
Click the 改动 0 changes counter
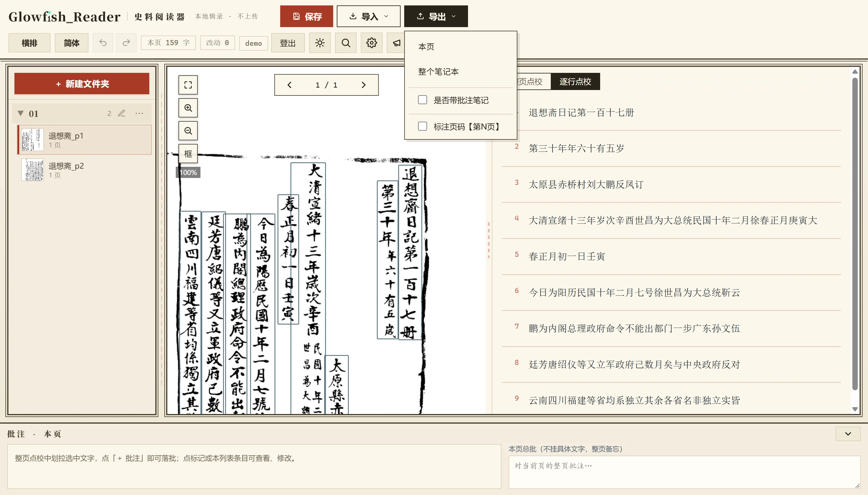click(217, 43)
